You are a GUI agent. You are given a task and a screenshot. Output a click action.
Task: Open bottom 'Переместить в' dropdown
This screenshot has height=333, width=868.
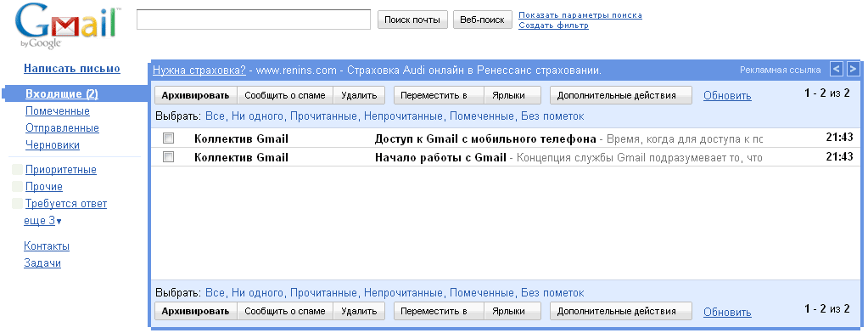tap(439, 311)
